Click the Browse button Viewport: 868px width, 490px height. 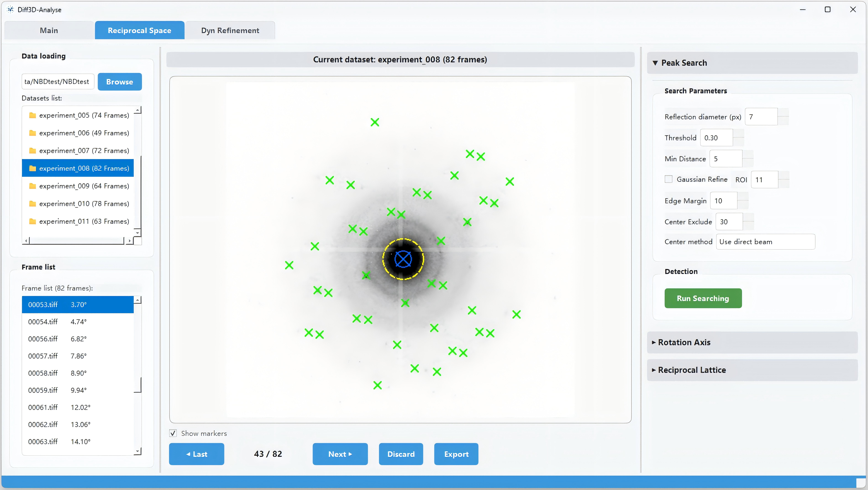point(120,82)
